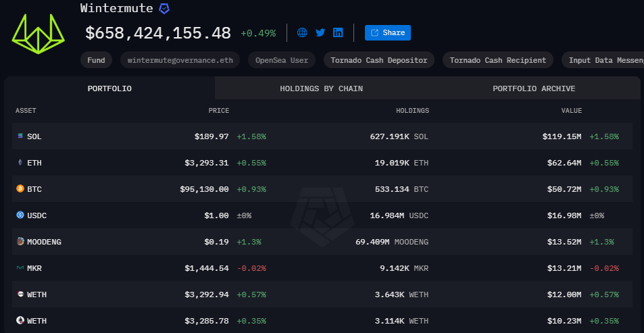644x333 pixels.
Task: Click holdings 69.409M MOODENG
Action: tap(392, 242)
